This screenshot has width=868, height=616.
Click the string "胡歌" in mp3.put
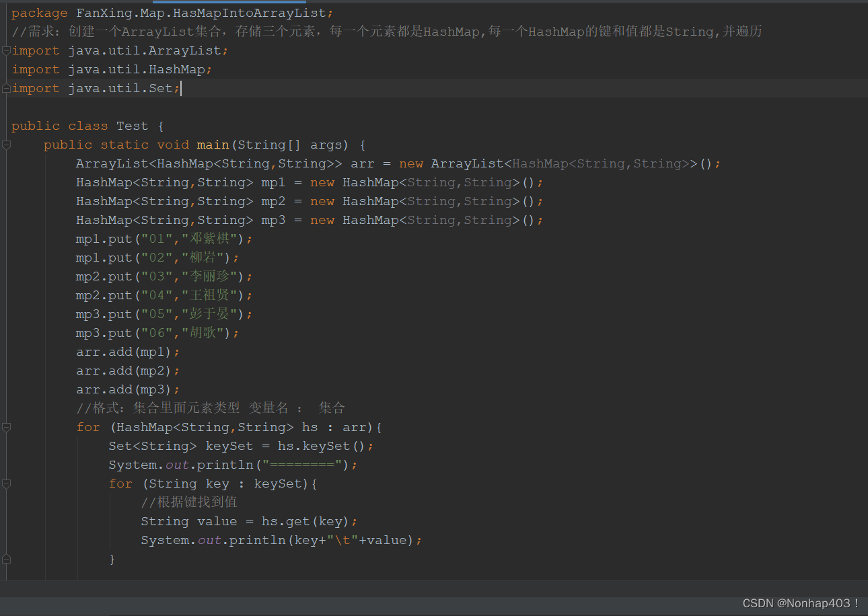[x=203, y=333]
